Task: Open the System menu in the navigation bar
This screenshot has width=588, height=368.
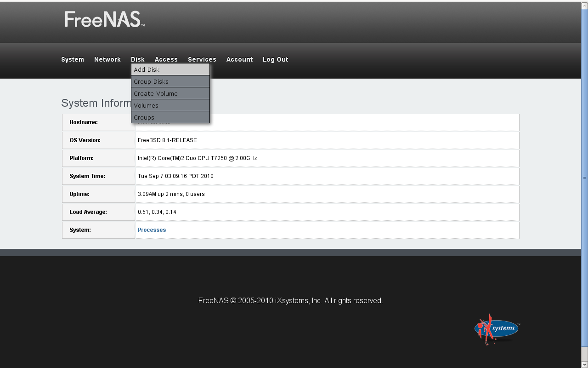Action: 73,59
